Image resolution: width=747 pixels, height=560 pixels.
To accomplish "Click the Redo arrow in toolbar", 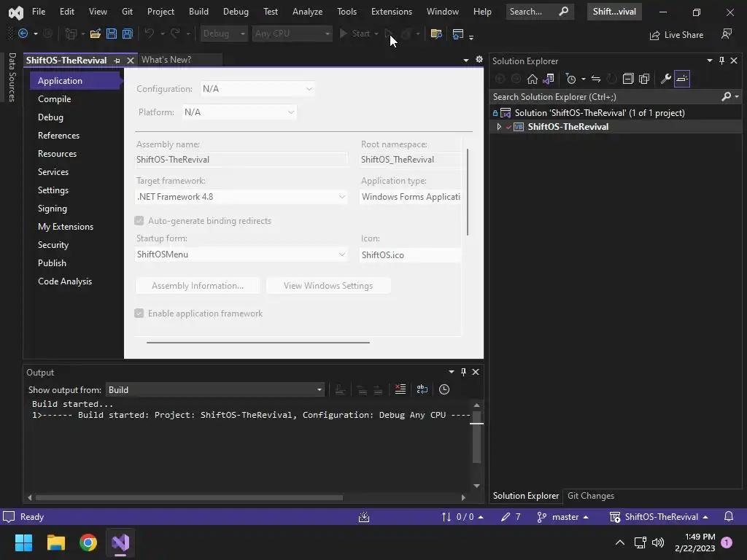I will coord(175,34).
